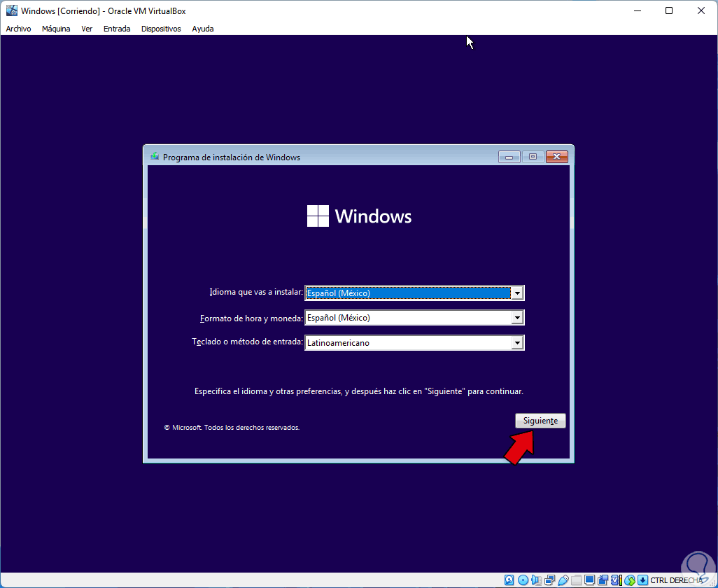The height and width of the screenshot is (588, 718).
Task: Click the CTRL DERECHA host key label
Action: [x=676, y=581]
